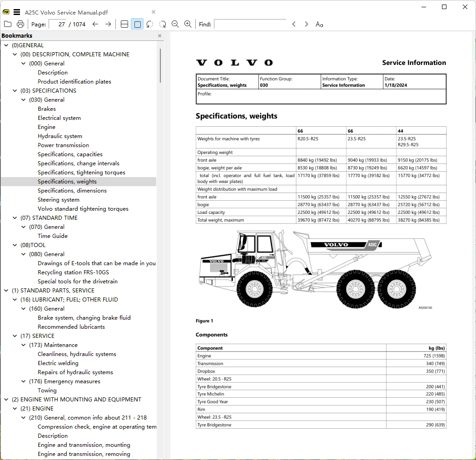The image size is (476, 460).
Task: Collapse the (0)GENERAL bookmark tree
Action: click(6, 45)
